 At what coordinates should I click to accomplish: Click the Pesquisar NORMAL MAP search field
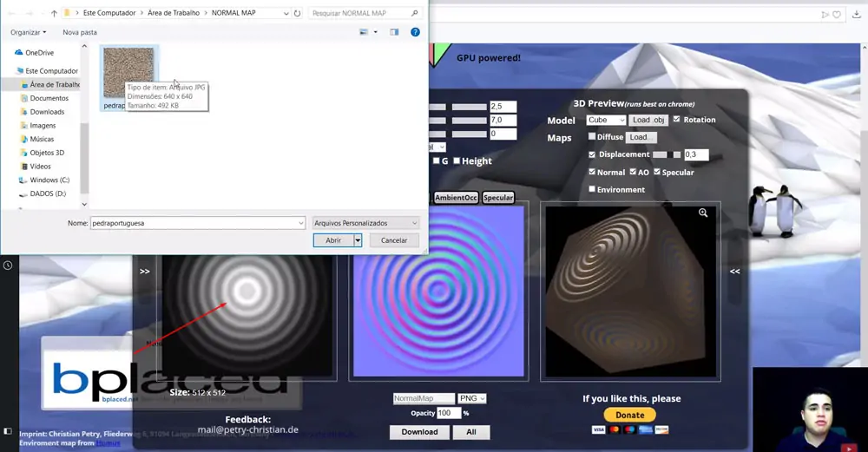[364, 13]
